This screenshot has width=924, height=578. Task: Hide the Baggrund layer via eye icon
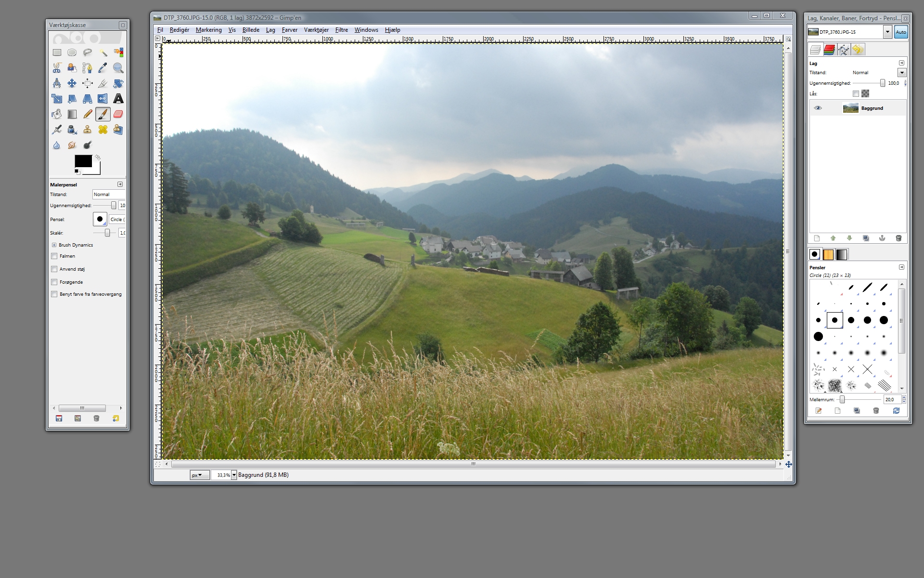(818, 108)
